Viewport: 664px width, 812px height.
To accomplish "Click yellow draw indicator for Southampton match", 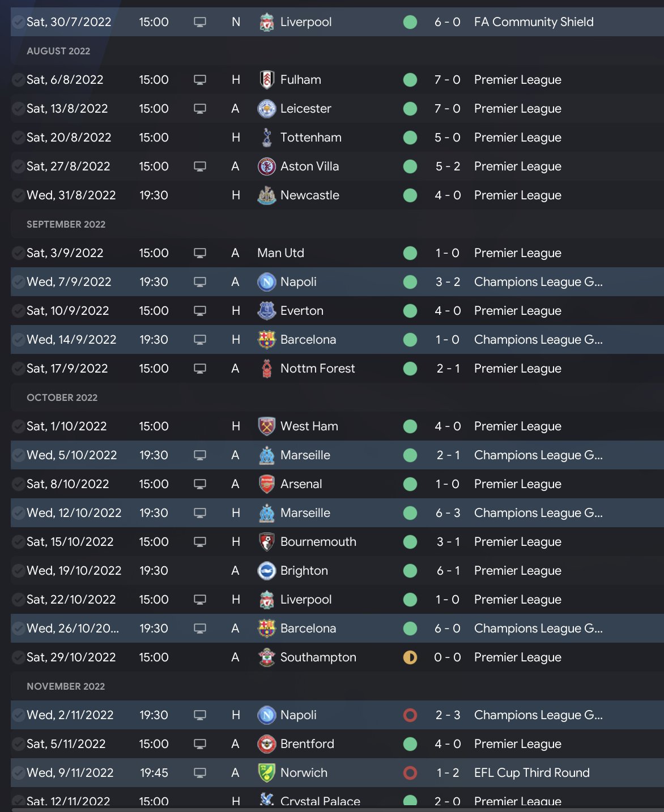I will 410,657.
